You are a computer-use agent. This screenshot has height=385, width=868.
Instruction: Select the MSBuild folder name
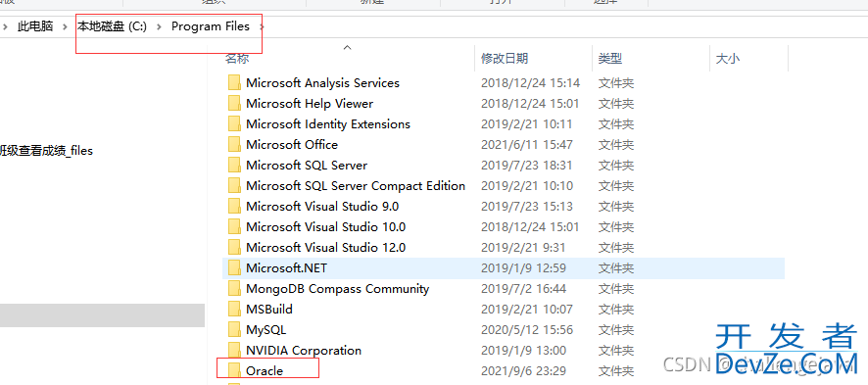click(269, 310)
